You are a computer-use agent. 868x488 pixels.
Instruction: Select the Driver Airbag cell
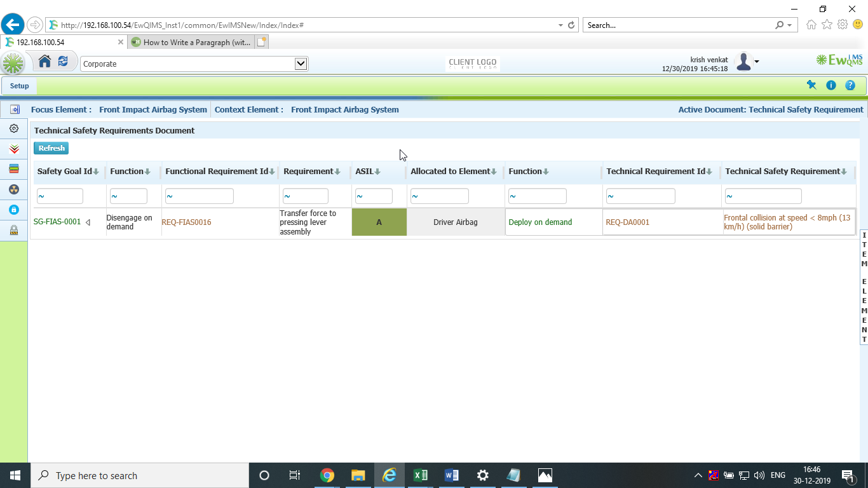pyautogui.click(x=456, y=222)
